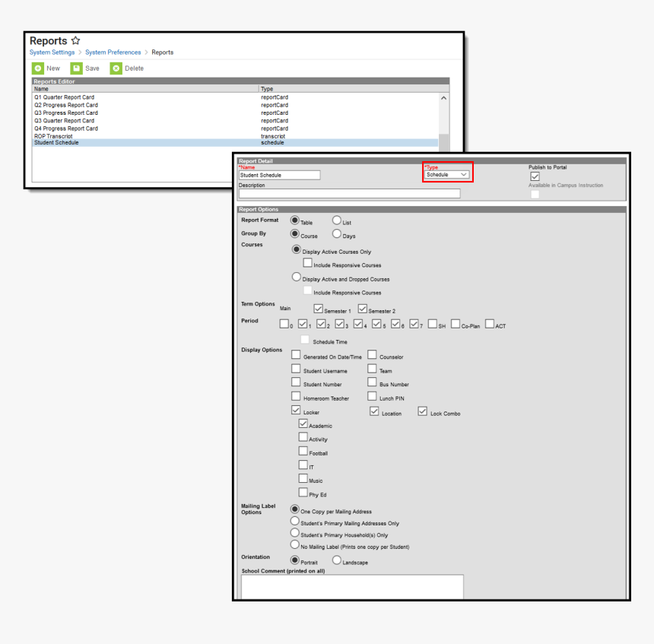Check Phy Ed locker type
Viewport: 654px width, 644px height.
coord(303,492)
